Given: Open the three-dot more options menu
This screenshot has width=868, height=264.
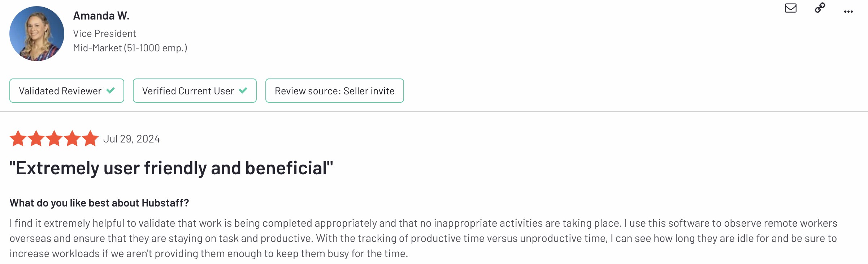Looking at the screenshot, I should (848, 12).
